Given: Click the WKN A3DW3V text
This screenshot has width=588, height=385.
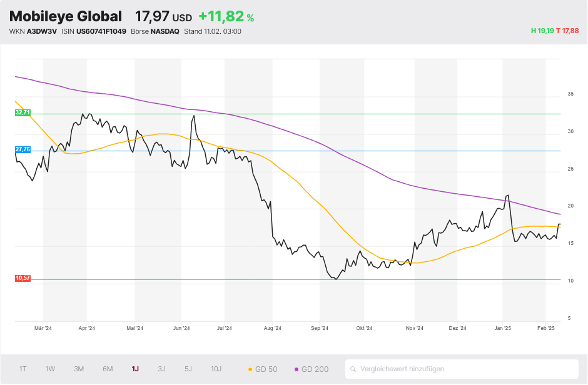Looking at the screenshot, I should (33, 31).
